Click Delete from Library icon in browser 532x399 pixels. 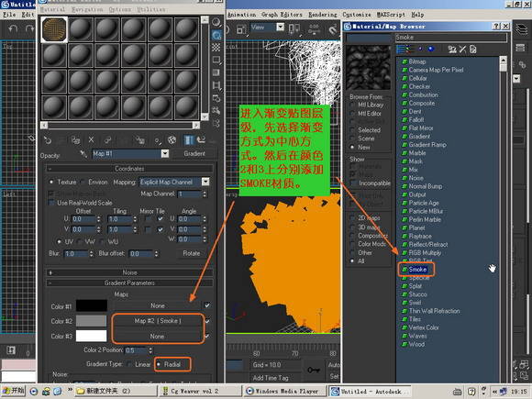(x=463, y=50)
